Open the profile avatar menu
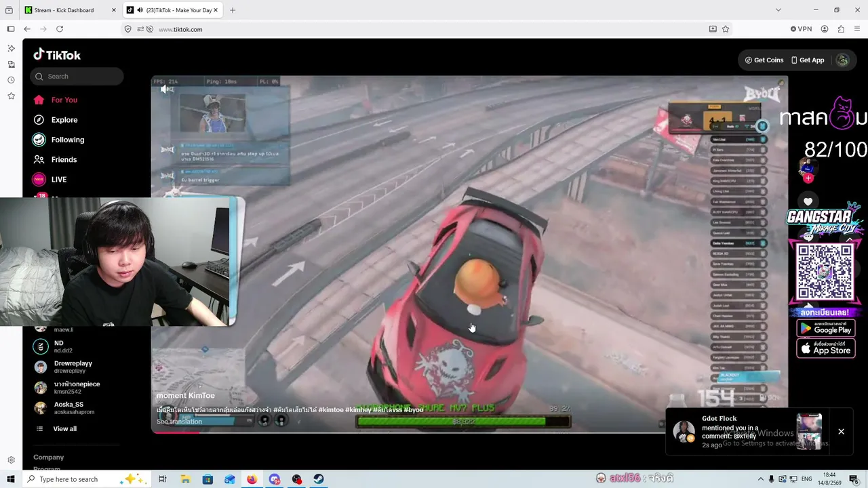The width and height of the screenshot is (868, 488). point(842,60)
